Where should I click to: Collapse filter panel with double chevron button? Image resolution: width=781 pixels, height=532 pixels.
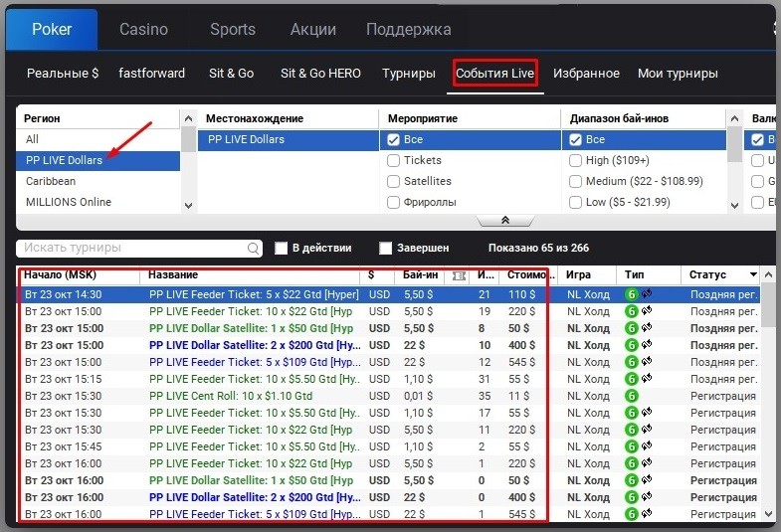click(504, 221)
